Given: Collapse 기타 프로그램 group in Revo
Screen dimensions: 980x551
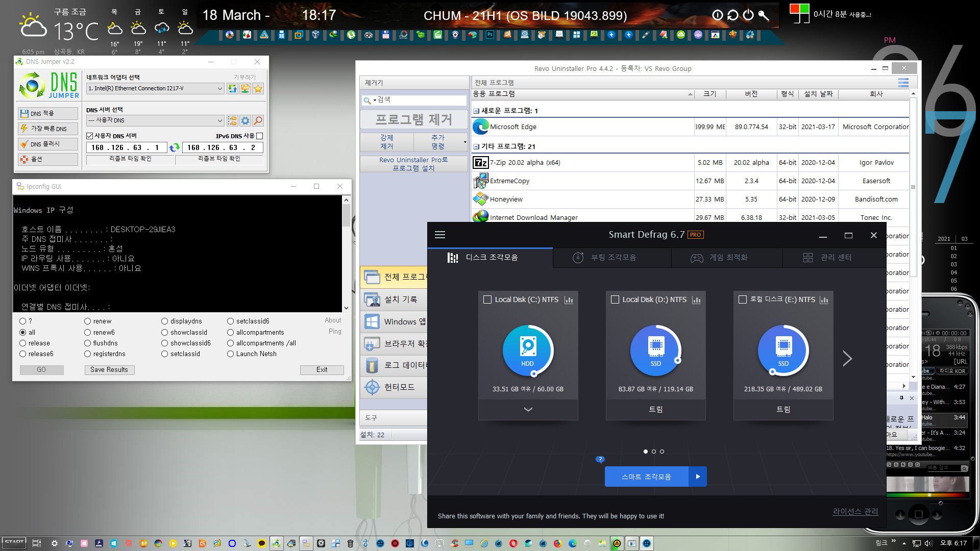Looking at the screenshot, I should 476,146.
